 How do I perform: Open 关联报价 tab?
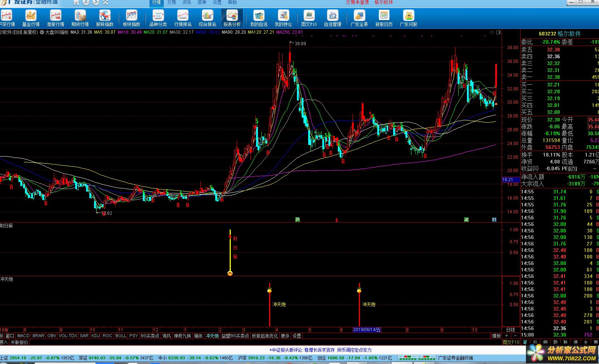(x=19, y=342)
